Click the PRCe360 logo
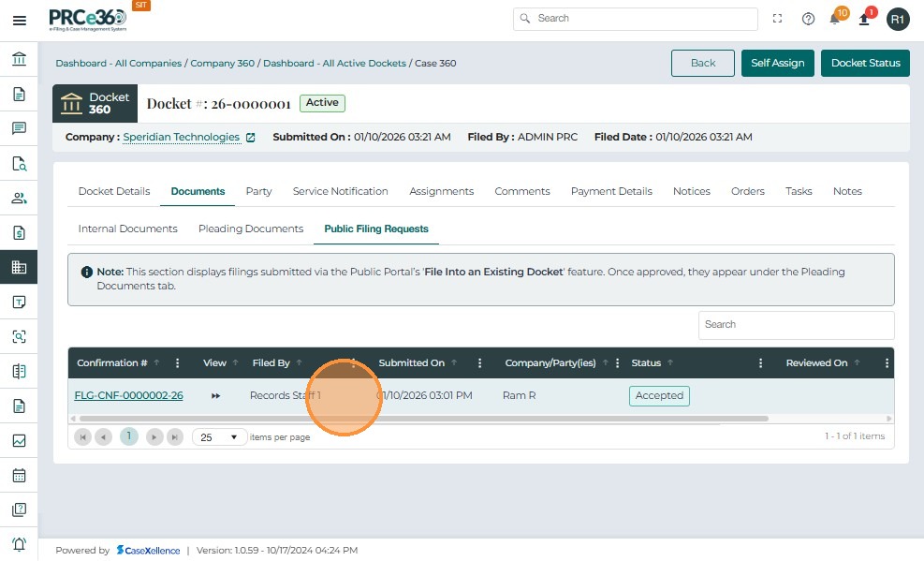The width and height of the screenshot is (924, 561). pos(88,20)
